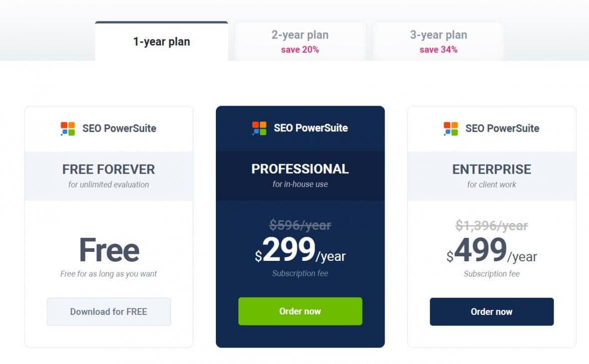589x364 pixels.
Task: Click the FREE FOREVER plan heading
Action: click(109, 169)
